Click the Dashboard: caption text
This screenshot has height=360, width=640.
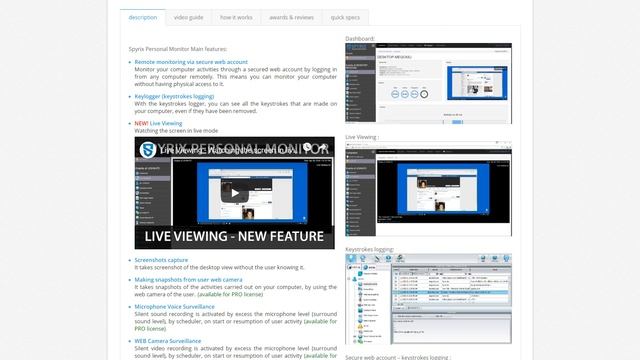coord(360,39)
